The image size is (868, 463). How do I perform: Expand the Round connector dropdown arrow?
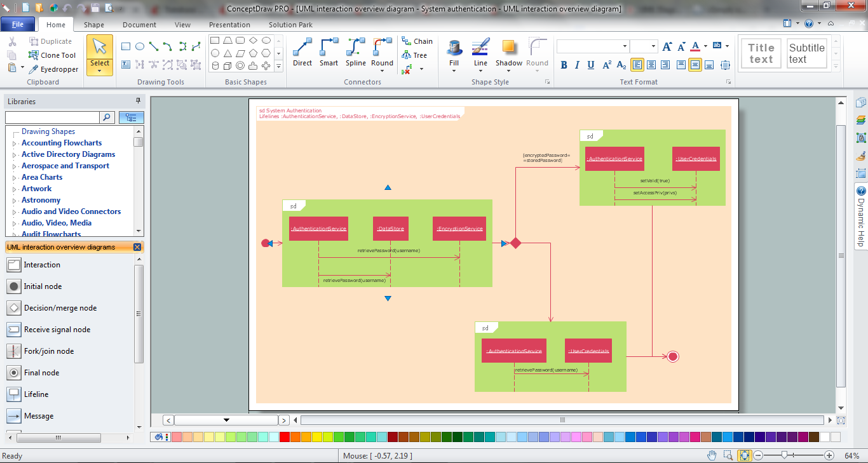point(382,70)
